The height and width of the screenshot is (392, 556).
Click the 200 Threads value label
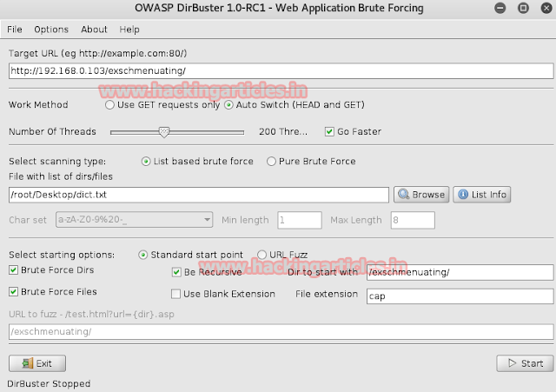[x=283, y=131]
